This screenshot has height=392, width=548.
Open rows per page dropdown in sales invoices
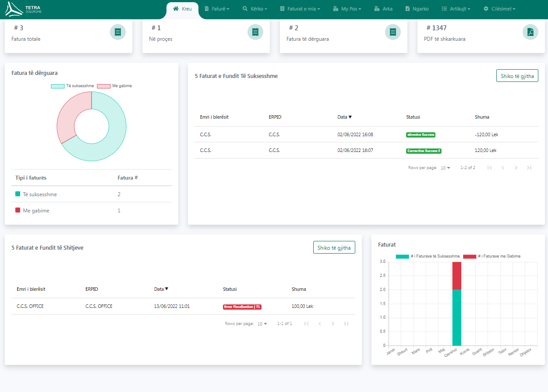point(262,324)
